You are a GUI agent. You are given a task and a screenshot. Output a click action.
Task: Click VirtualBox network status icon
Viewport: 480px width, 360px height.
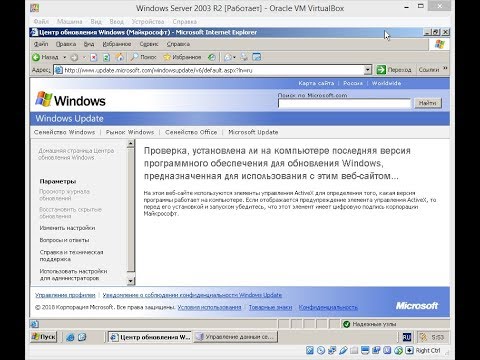(332, 350)
